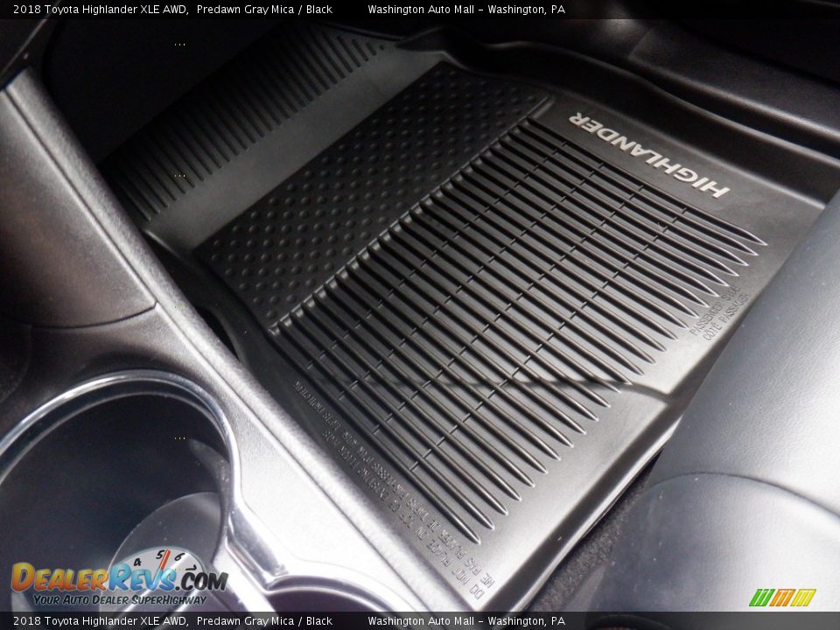840x630 pixels.
Task: Select "2018 Toyota Highlander XLE AWD" in top caption
Action: click(x=100, y=9)
